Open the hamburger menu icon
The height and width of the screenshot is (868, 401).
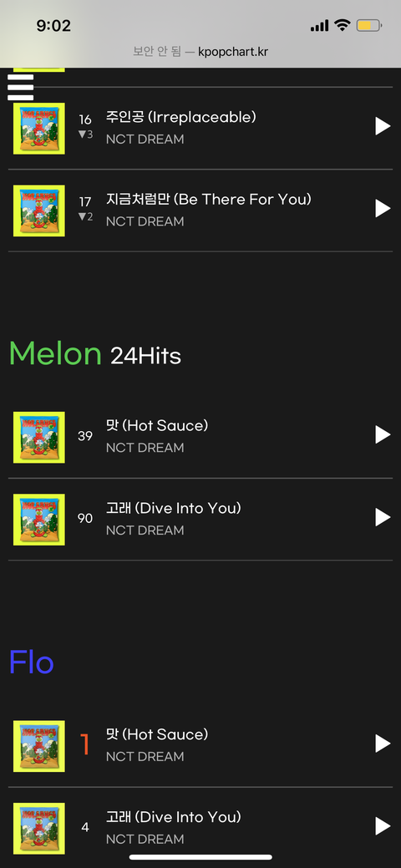[21, 87]
